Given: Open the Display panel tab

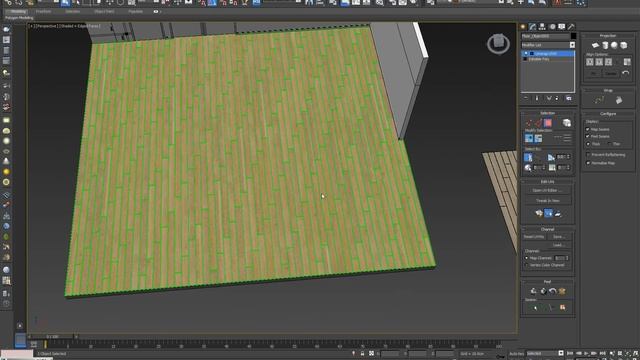Looking at the screenshot, I should tap(562, 27).
